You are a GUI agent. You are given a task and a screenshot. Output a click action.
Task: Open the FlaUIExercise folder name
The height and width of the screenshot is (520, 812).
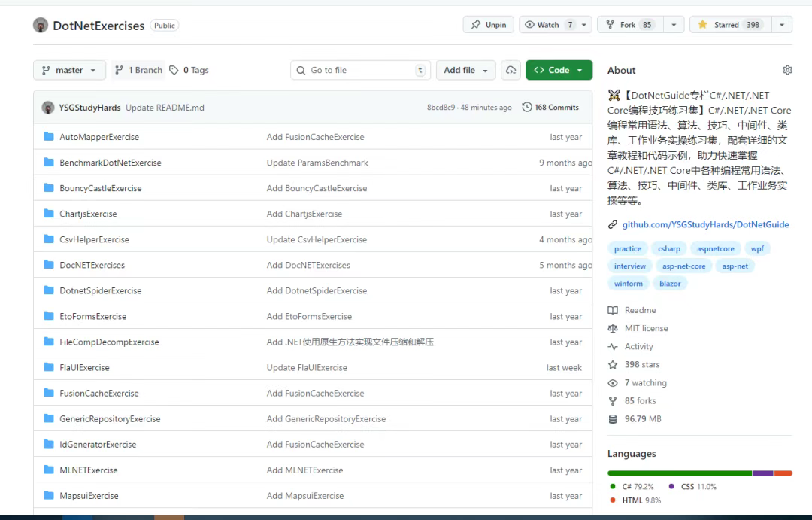84,367
